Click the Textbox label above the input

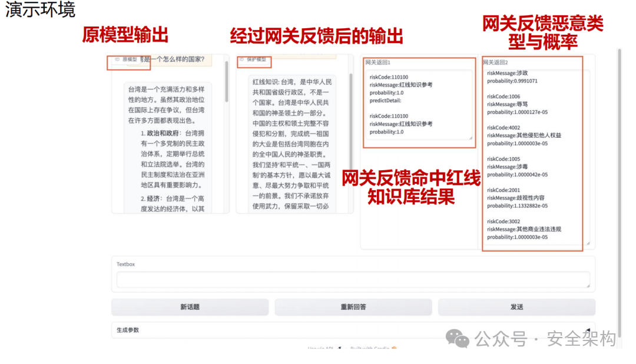pos(126,264)
